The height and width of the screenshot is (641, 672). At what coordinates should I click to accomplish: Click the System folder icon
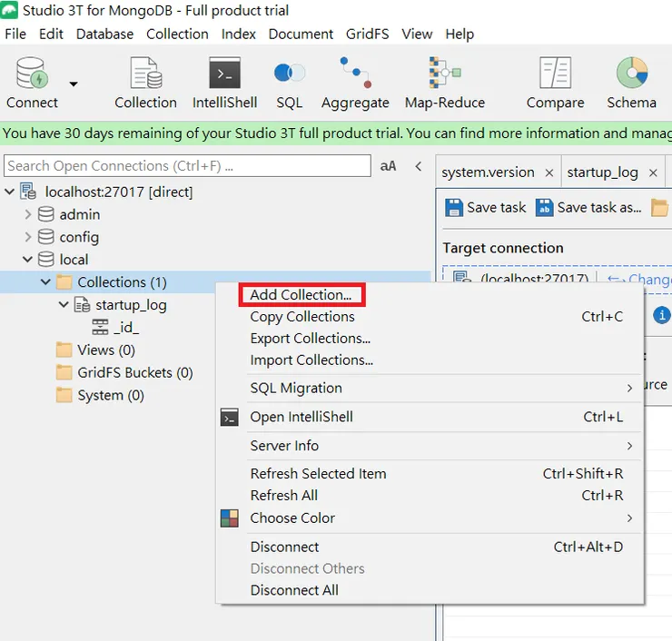pos(64,395)
